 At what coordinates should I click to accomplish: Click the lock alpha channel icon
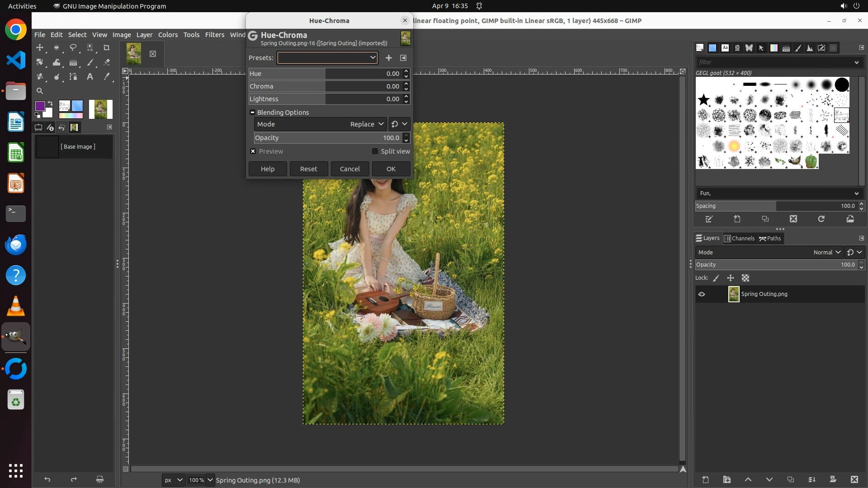(745, 278)
